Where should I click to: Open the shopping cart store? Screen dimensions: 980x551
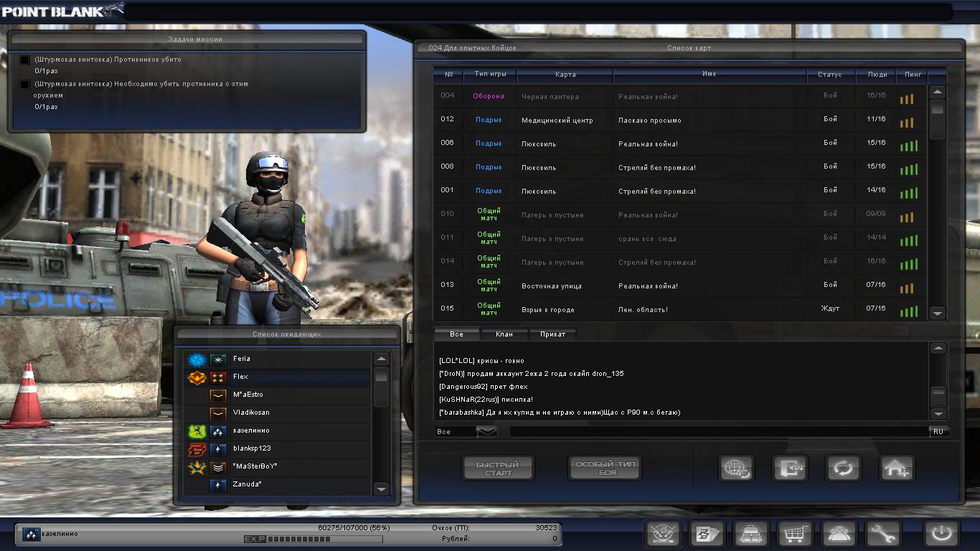(x=794, y=534)
